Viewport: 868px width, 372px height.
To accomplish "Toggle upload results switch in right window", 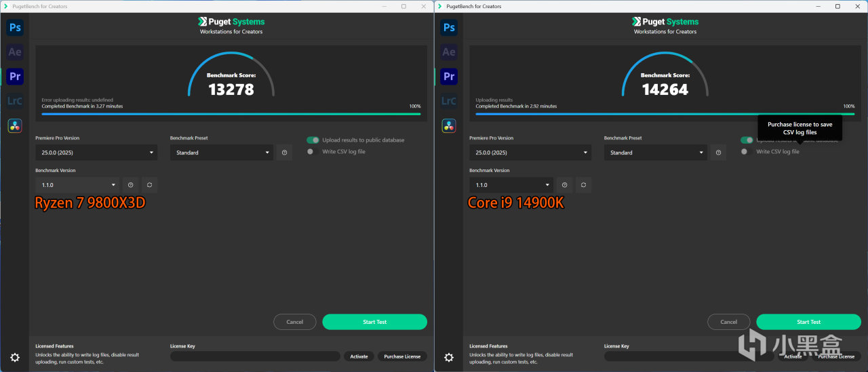I will pyautogui.click(x=747, y=140).
